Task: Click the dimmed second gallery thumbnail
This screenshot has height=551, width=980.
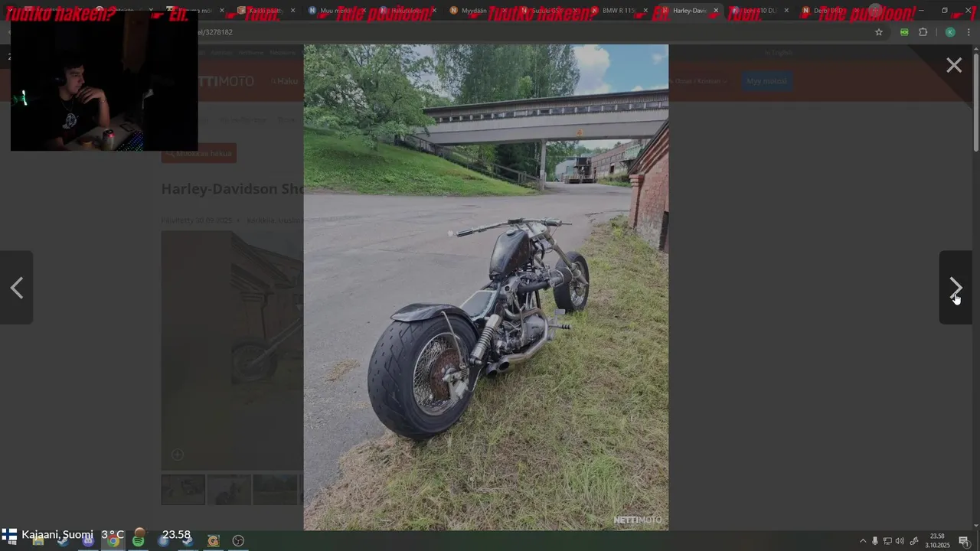Action: coord(229,490)
